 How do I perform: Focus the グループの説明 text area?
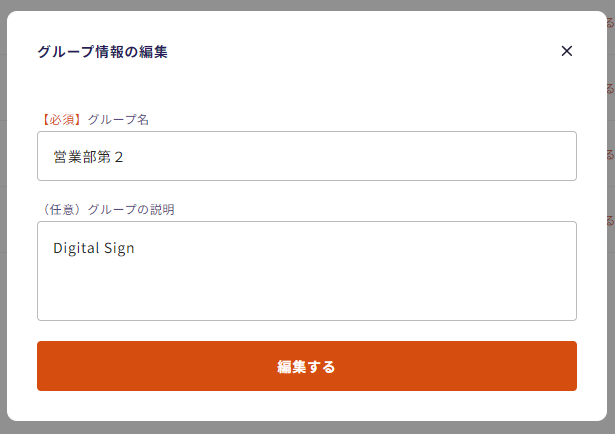point(306,270)
